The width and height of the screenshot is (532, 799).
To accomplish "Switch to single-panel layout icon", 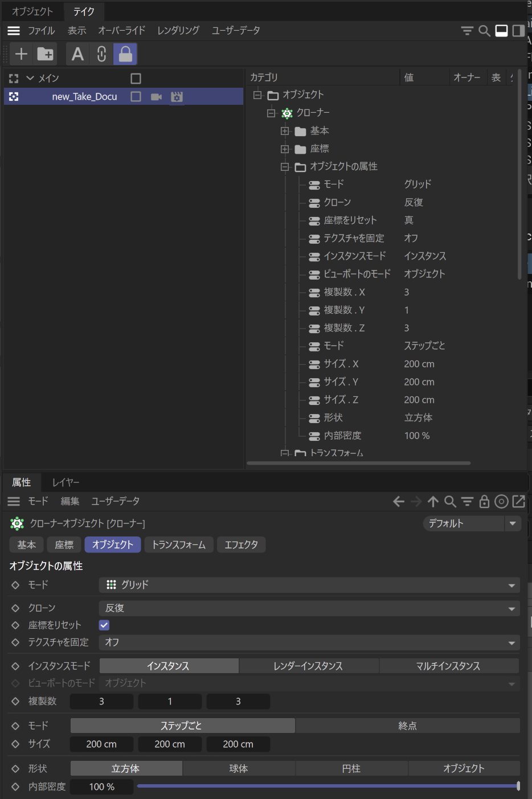I will click(x=501, y=31).
